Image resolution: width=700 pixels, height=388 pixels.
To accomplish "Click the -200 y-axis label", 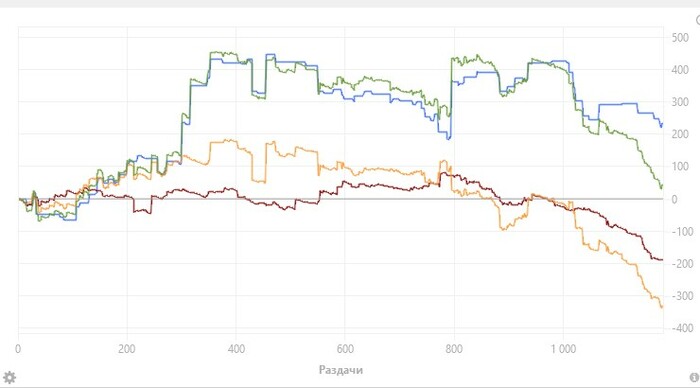I will pos(682,264).
